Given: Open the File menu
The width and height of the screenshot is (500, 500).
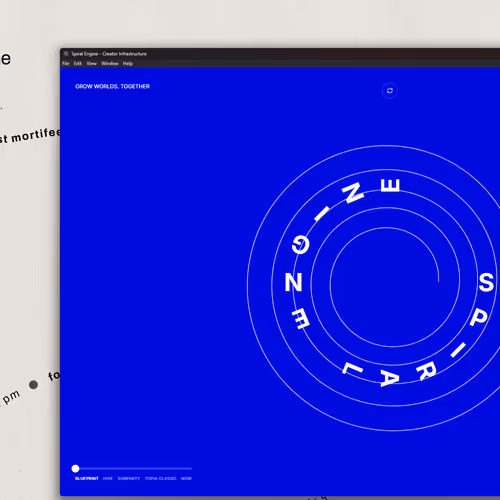Looking at the screenshot, I should 66,63.
